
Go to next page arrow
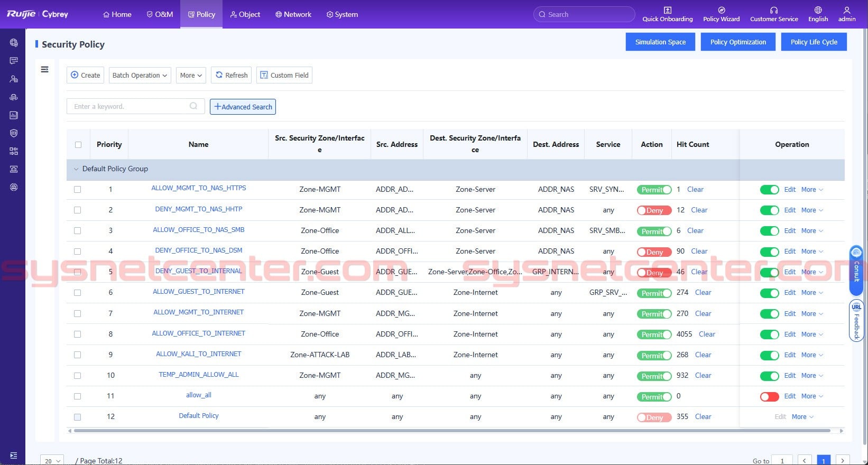tap(843, 461)
